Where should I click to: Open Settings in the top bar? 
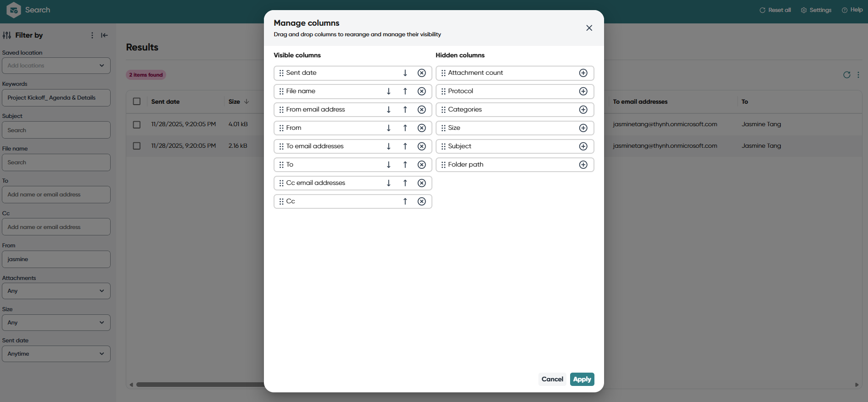tap(816, 10)
